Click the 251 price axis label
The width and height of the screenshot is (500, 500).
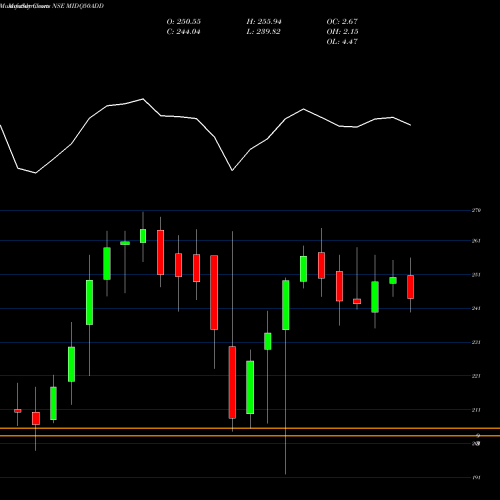[476, 275]
